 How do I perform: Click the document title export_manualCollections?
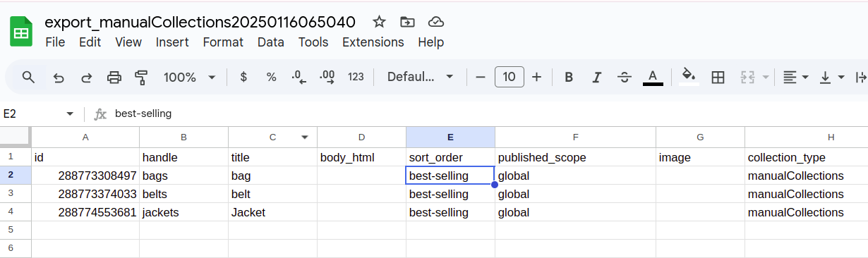(200, 22)
